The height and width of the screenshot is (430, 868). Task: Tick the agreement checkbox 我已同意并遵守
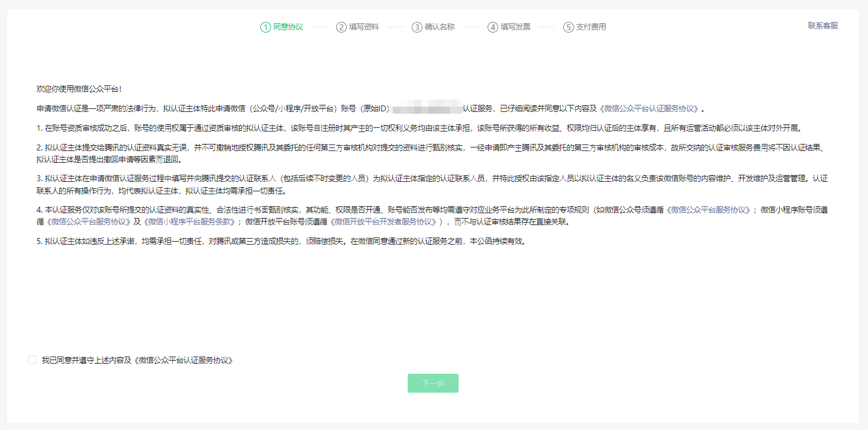point(33,360)
